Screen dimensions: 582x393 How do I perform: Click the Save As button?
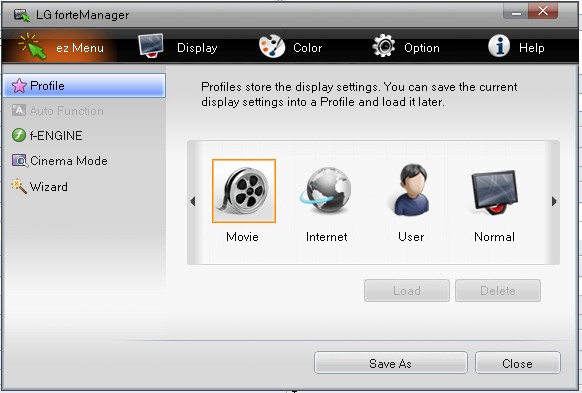coord(390,363)
